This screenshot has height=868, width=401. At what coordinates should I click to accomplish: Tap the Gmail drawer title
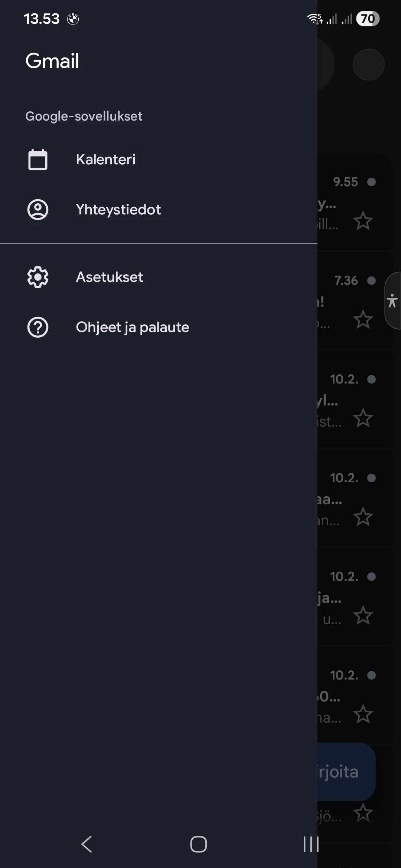52,61
